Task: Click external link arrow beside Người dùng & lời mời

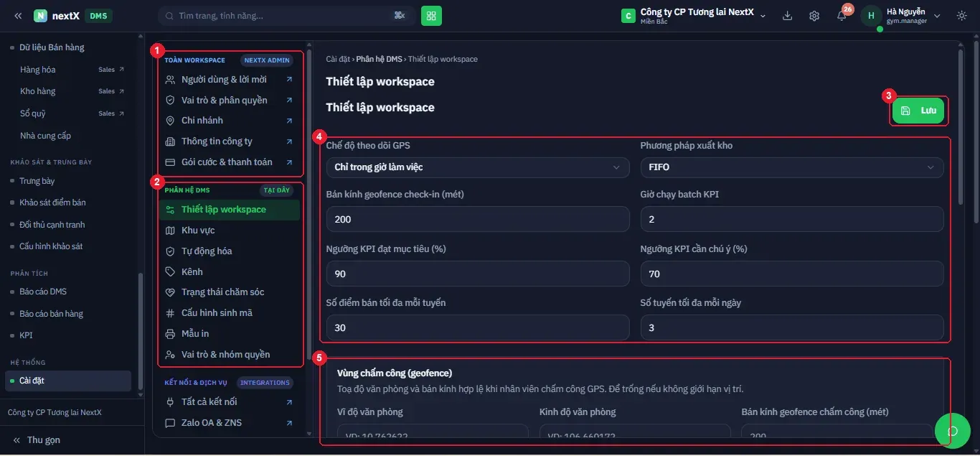Action: 289,80
